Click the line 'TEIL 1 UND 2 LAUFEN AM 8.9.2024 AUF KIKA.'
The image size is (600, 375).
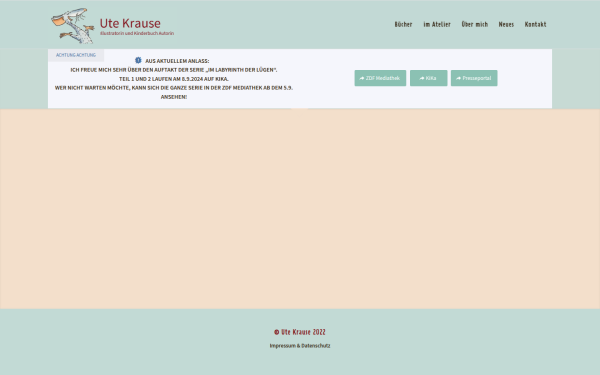click(x=174, y=79)
